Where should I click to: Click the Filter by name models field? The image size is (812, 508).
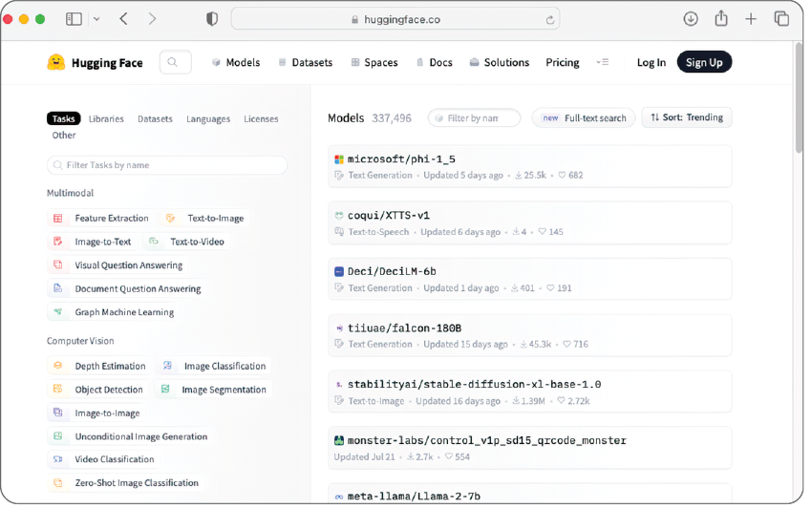pos(474,118)
